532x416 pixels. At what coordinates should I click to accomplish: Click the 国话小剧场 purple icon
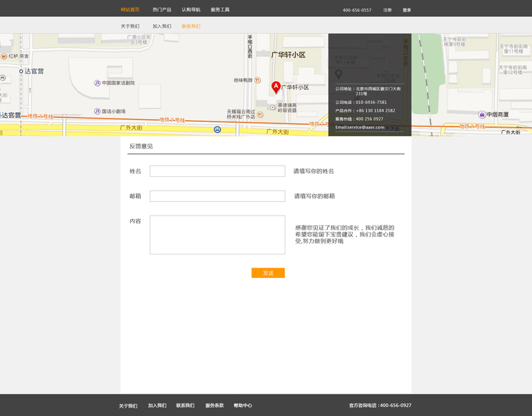point(97,111)
